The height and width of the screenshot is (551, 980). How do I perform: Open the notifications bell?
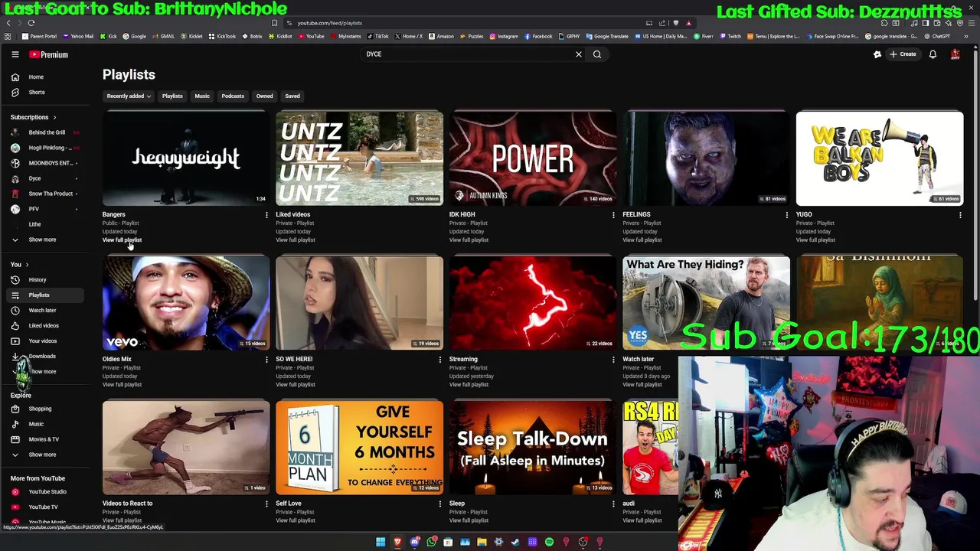point(933,54)
